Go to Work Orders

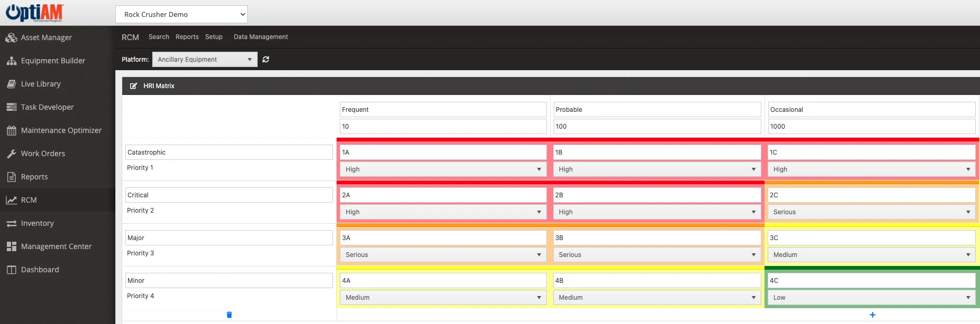coord(43,154)
